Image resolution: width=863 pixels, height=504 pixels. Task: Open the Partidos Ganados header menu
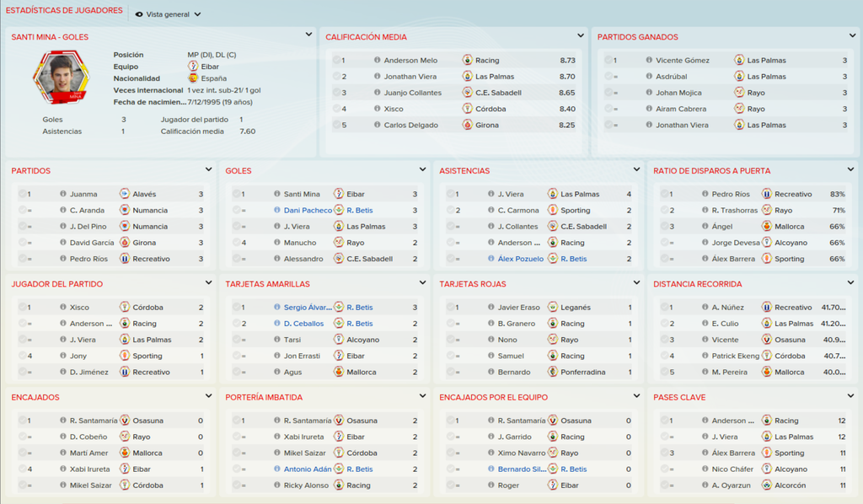coord(852,35)
